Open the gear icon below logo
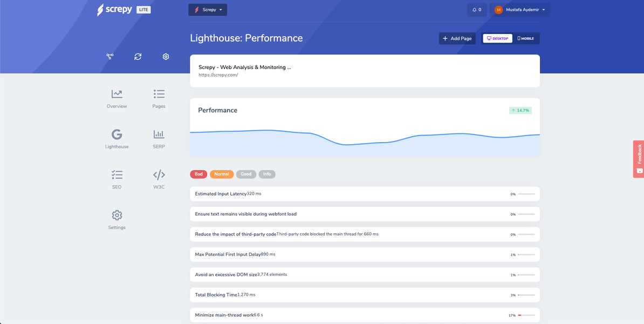644x324 pixels. pyautogui.click(x=166, y=57)
